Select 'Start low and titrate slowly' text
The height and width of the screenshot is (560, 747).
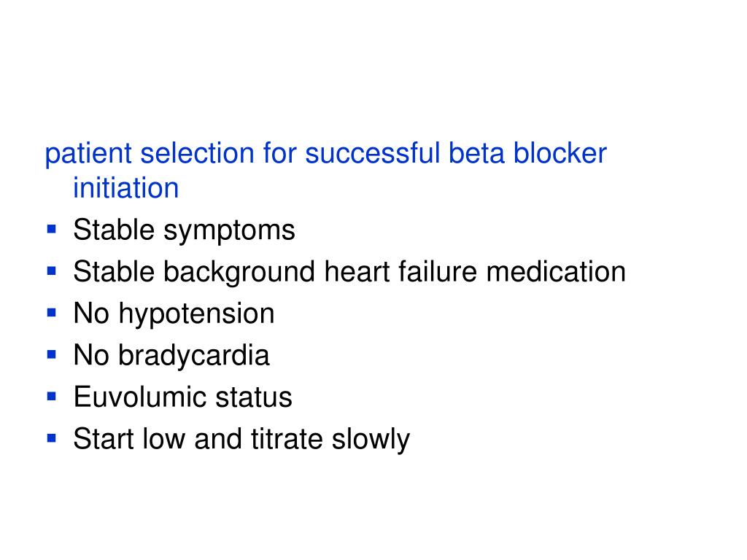click(x=241, y=440)
